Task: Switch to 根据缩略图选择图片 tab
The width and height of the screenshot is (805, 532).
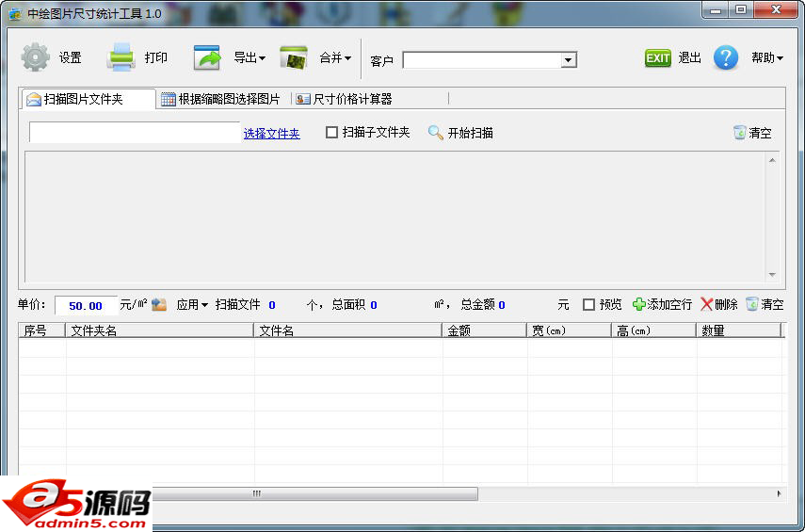Action: point(223,99)
